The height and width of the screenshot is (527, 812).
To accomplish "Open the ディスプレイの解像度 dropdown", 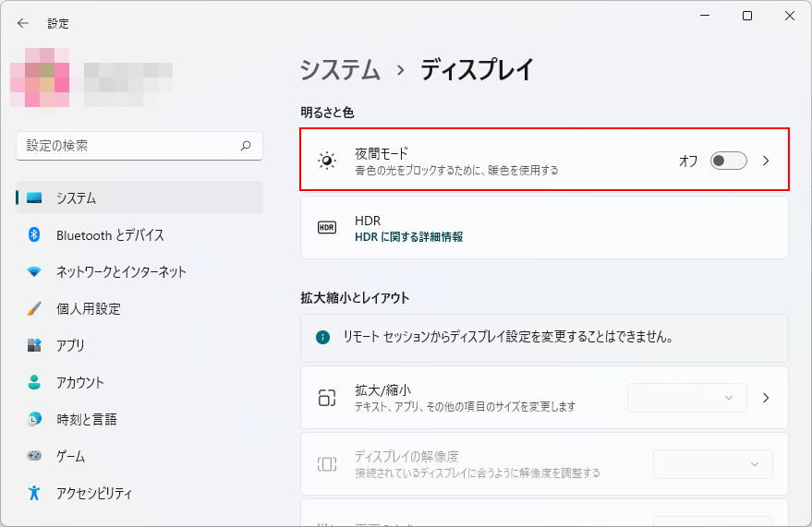I will click(x=712, y=464).
